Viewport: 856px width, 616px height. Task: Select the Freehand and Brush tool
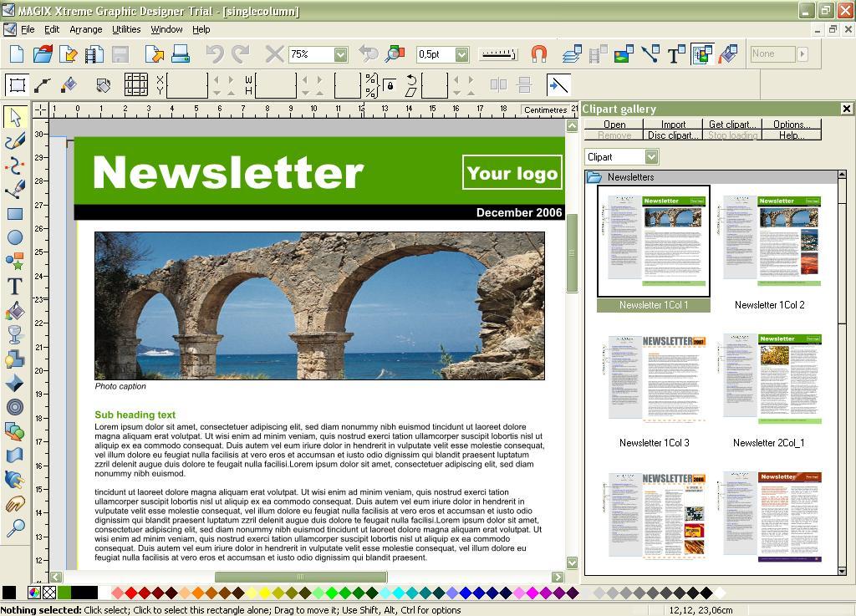point(14,140)
